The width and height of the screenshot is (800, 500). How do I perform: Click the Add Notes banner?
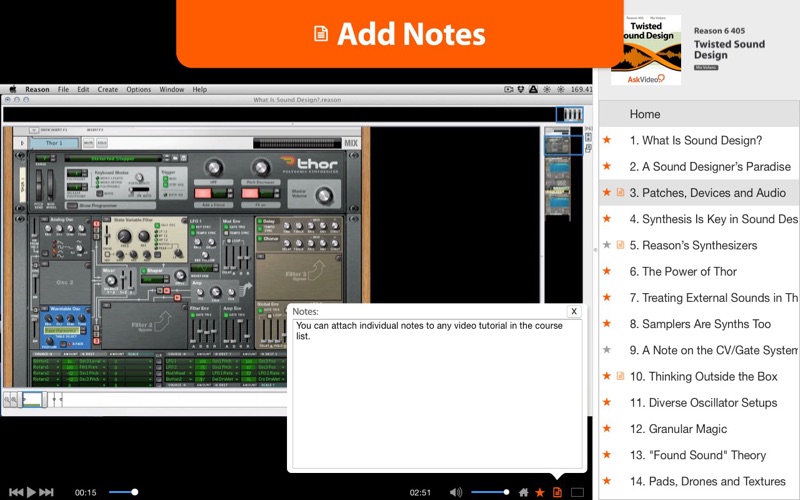pos(399,34)
